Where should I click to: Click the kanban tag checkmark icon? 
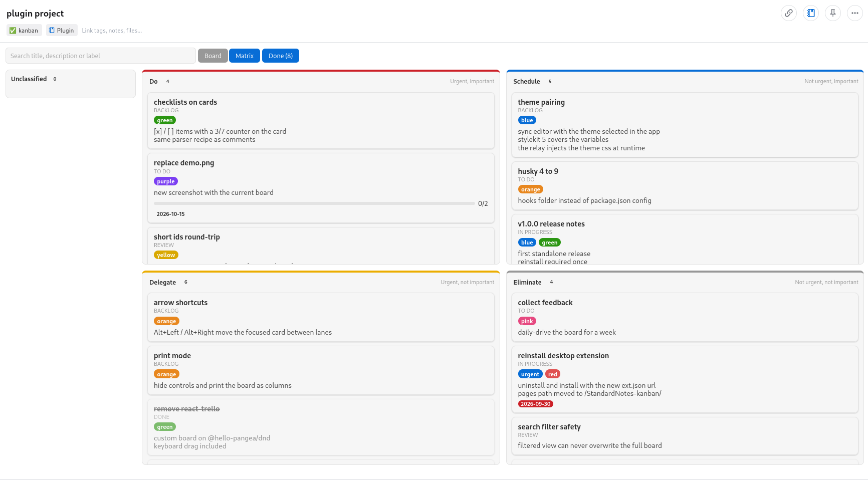(13, 31)
